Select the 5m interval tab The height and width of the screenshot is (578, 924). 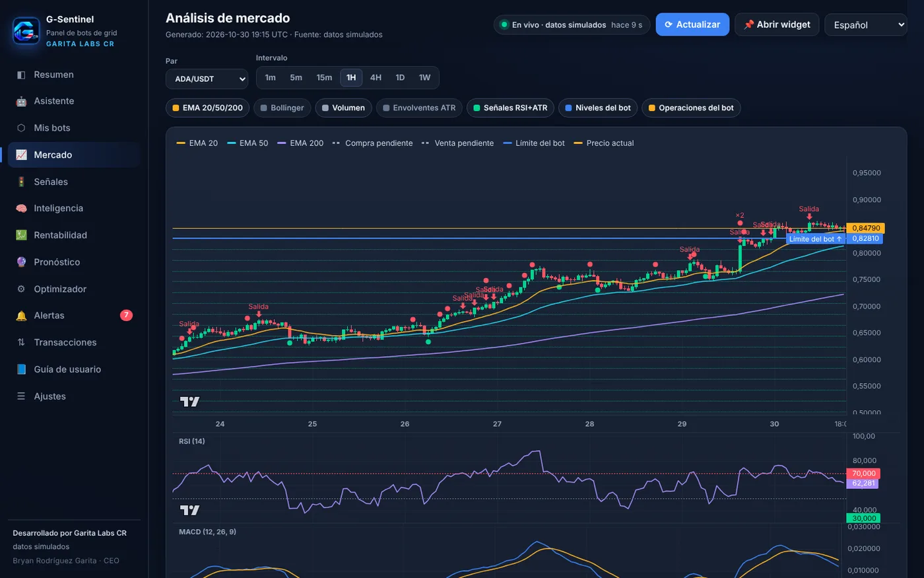pyautogui.click(x=296, y=77)
